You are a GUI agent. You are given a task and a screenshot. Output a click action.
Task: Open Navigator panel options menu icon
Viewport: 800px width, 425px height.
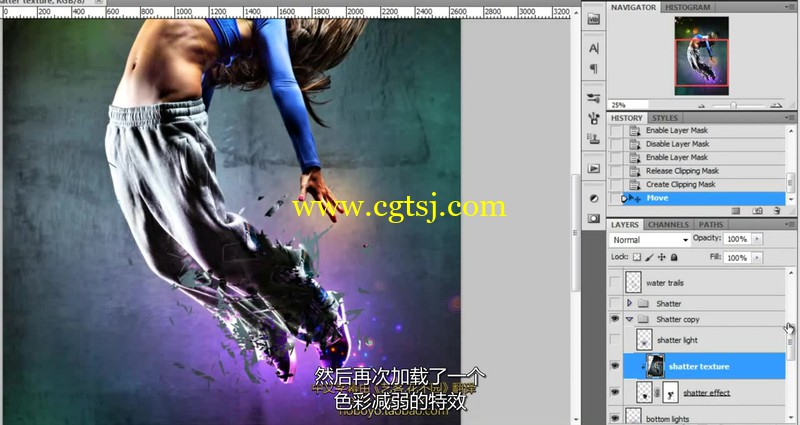790,8
